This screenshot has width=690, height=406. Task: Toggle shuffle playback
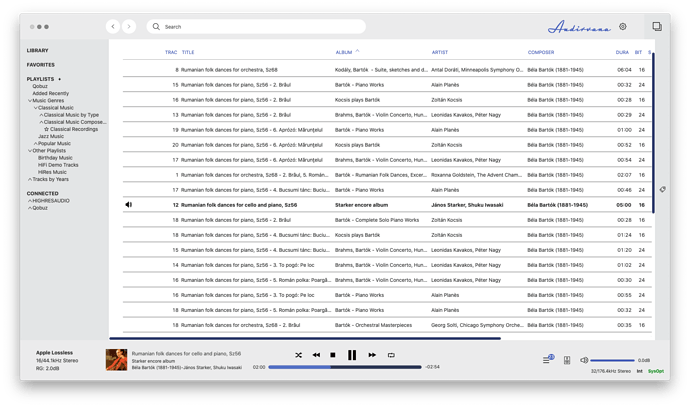298,355
